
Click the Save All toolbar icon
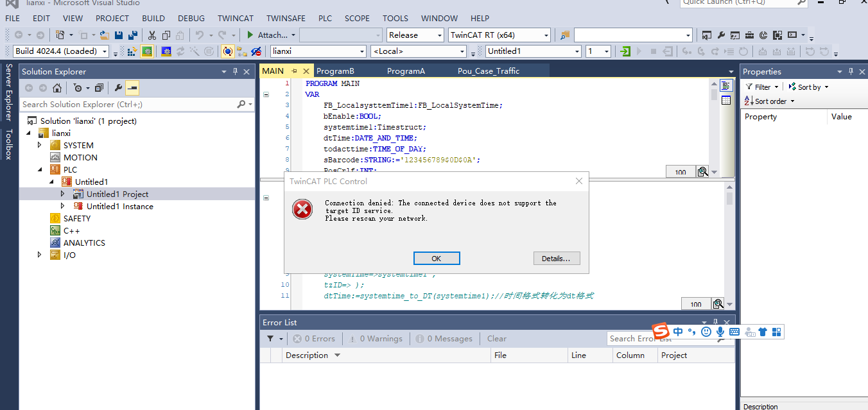(x=133, y=35)
